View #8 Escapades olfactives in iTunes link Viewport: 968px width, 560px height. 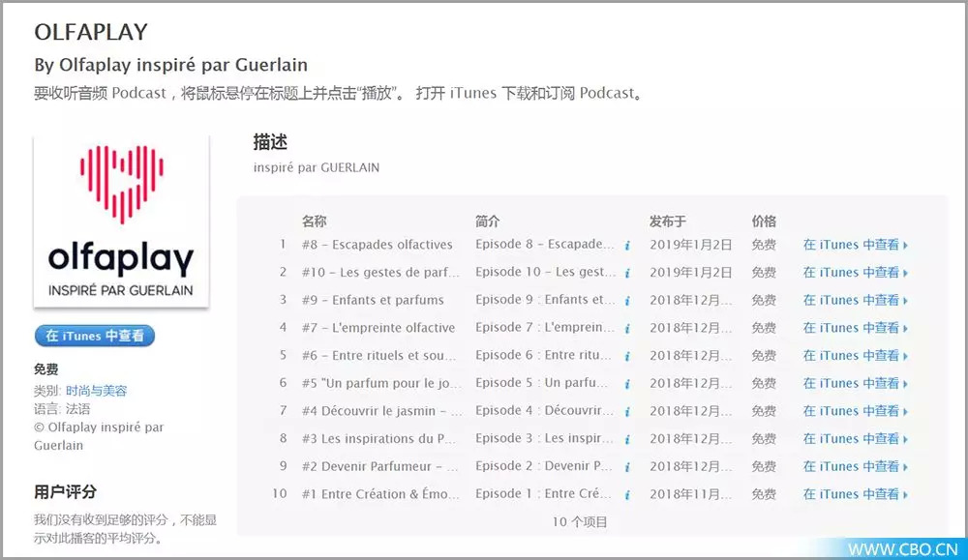[x=855, y=245]
